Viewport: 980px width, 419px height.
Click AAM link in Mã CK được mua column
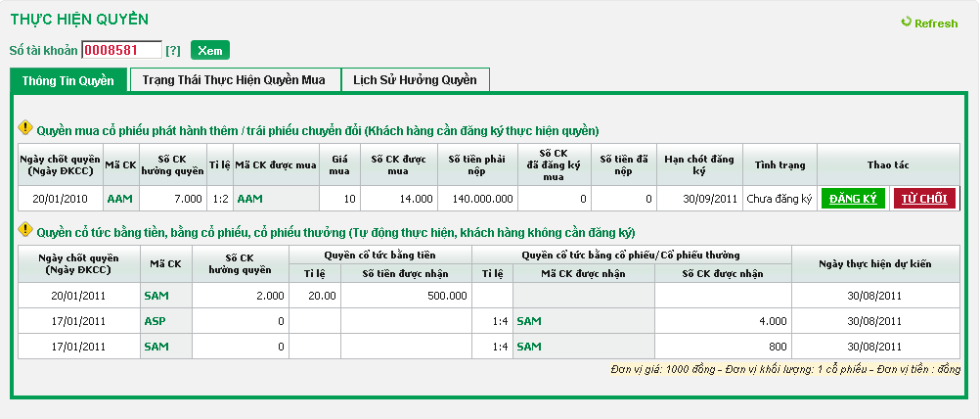pos(250,199)
